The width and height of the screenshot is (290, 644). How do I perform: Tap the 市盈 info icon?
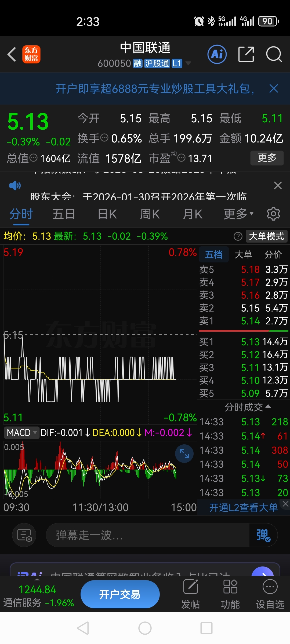(182, 158)
